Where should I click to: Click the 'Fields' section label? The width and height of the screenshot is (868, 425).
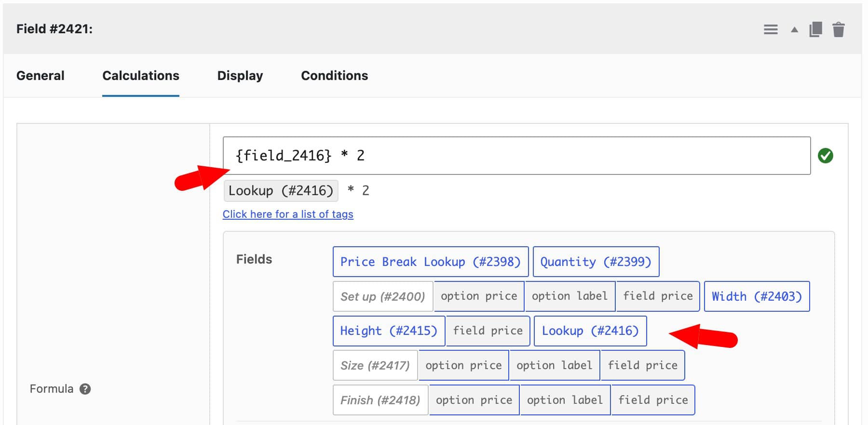tap(254, 259)
